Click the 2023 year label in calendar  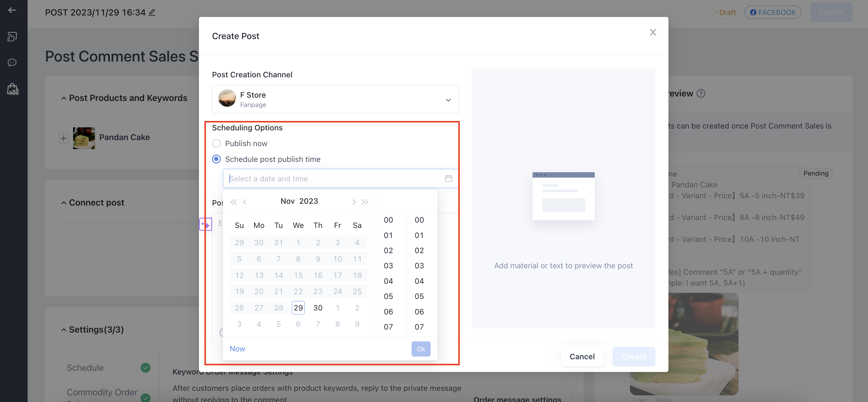pyautogui.click(x=308, y=201)
